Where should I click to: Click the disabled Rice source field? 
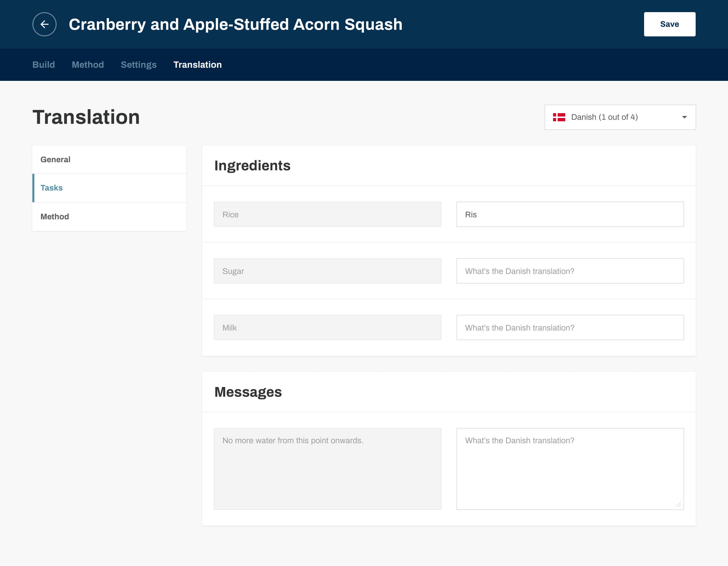327,215
